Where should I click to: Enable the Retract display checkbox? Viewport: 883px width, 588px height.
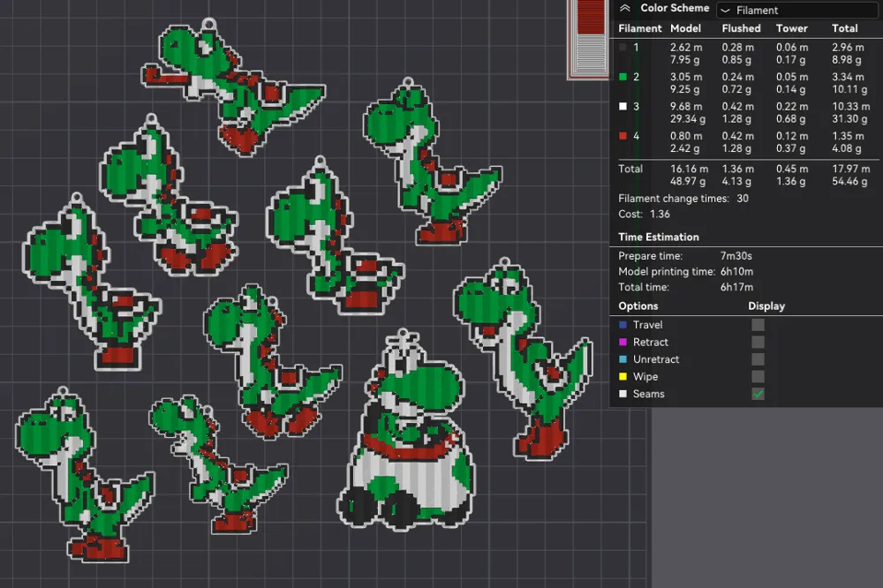[758, 343]
